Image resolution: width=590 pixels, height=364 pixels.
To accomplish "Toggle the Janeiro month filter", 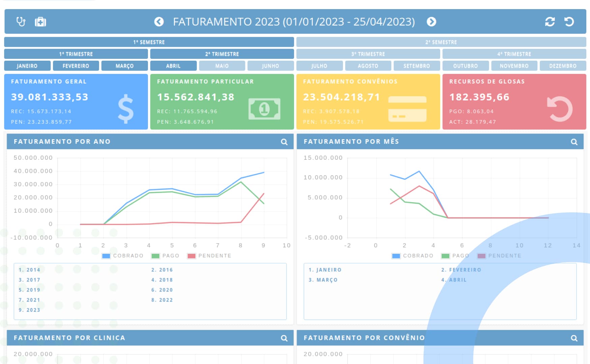I will coord(27,66).
